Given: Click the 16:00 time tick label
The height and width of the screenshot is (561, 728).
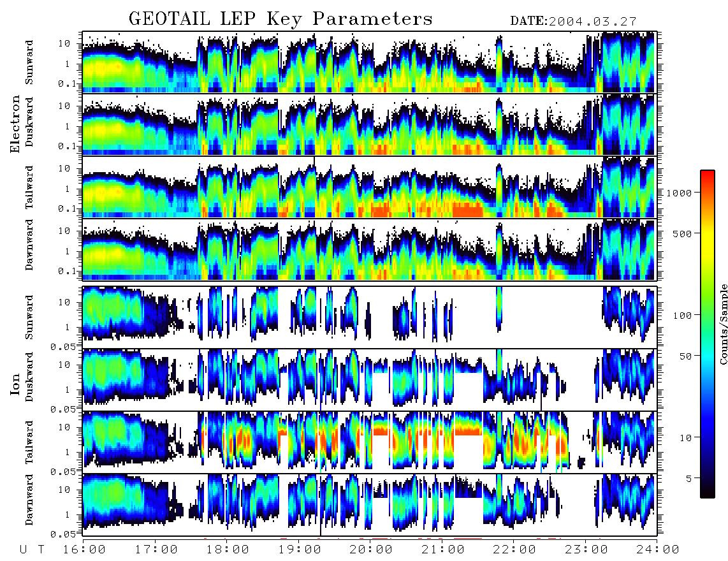Looking at the screenshot, I should [x=84, y=550].
